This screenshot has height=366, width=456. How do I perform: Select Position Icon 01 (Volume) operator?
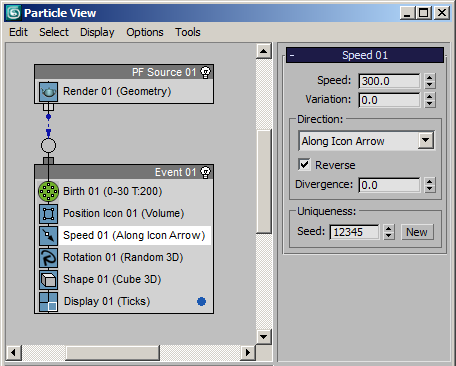tap(125, 213)
